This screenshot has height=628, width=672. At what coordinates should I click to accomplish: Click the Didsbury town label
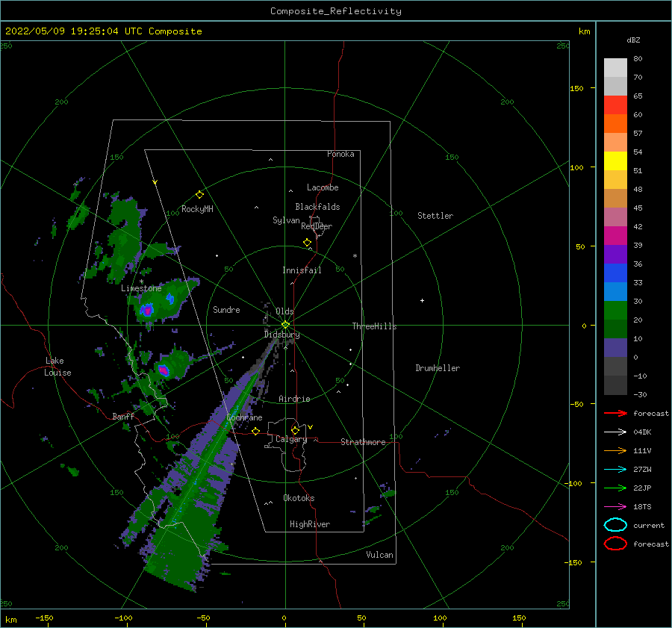click(281, 335)
